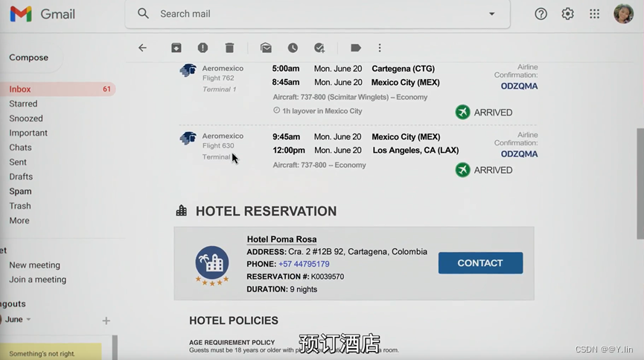Viewport: 644px width, 360px height.
Task: Add email to Tasks
Action: click(319, 48)
